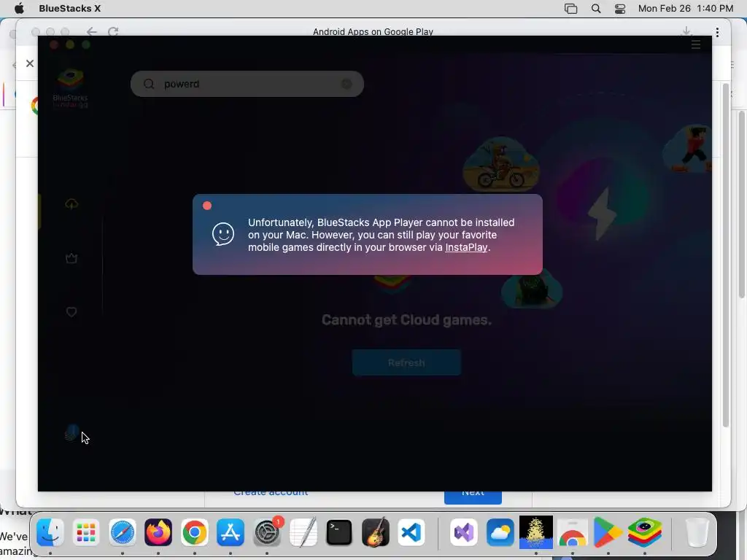Click the date and time in the menu bar
747x560 pixels.
[686, 9]
